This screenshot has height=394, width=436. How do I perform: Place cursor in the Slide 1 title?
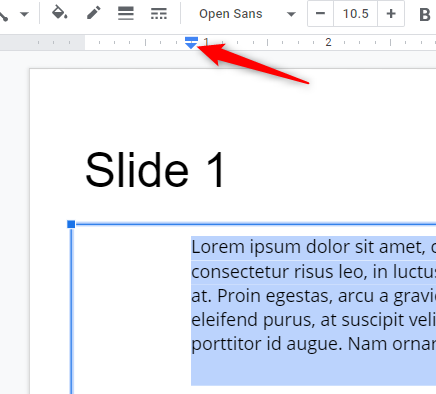(x=155, y=170)
